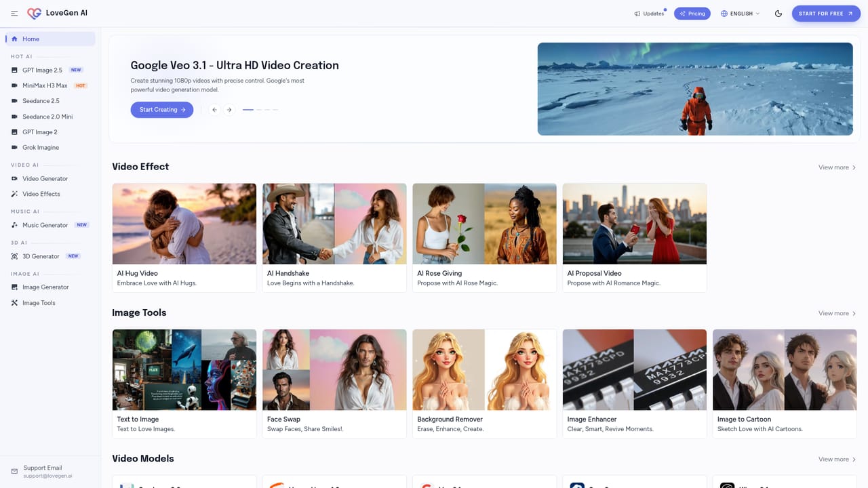Toggle dark mode with the moon icon
Image resolution: width=868 pixels, height=488 pixels.
[778, 14]
